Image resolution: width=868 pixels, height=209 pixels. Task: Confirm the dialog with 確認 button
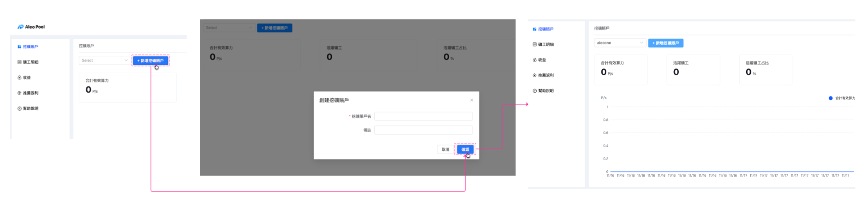pyautogui.click(x=465, y=149)
